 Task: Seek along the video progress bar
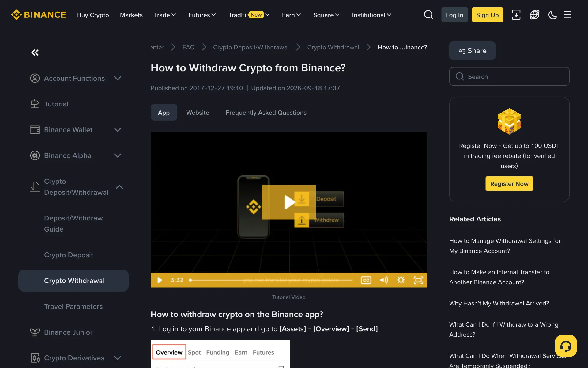click(271, 280)
